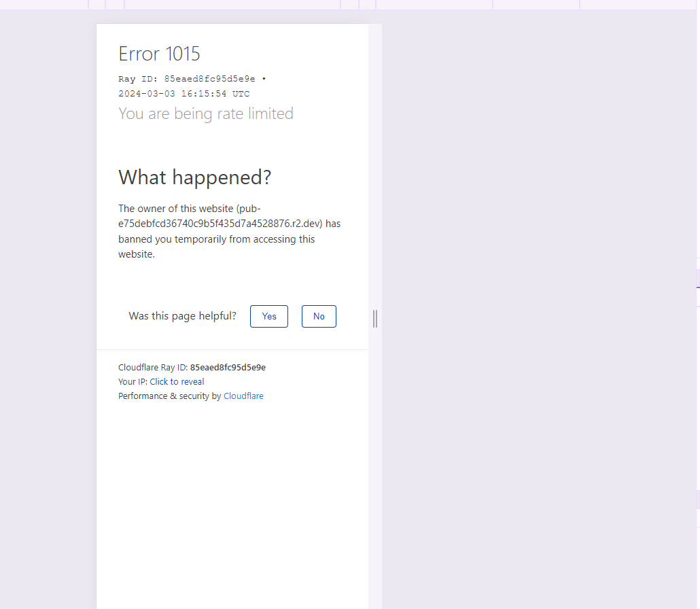The image size is (700, 609).
Task: Click the Performance & security footer text
Action: [x=168, y=396]
